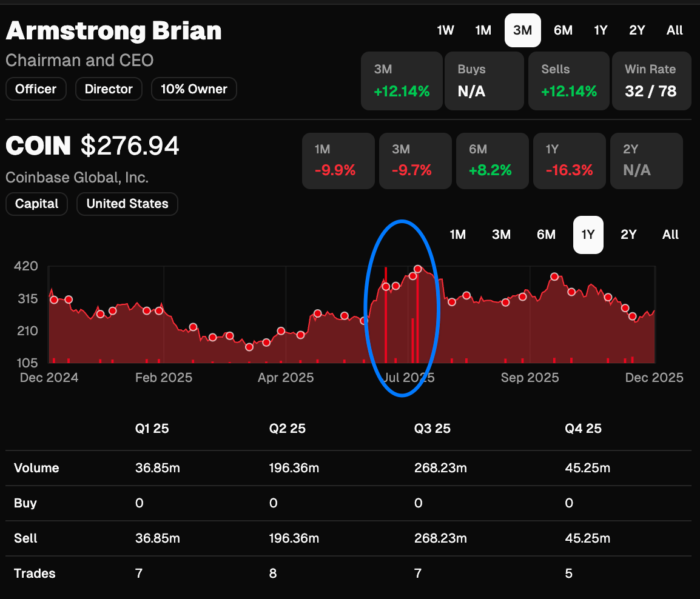Viewport: 700px width, 599px height.
Task: Click the 3M +12.14% stat card
Action: [x=402, y=81]
